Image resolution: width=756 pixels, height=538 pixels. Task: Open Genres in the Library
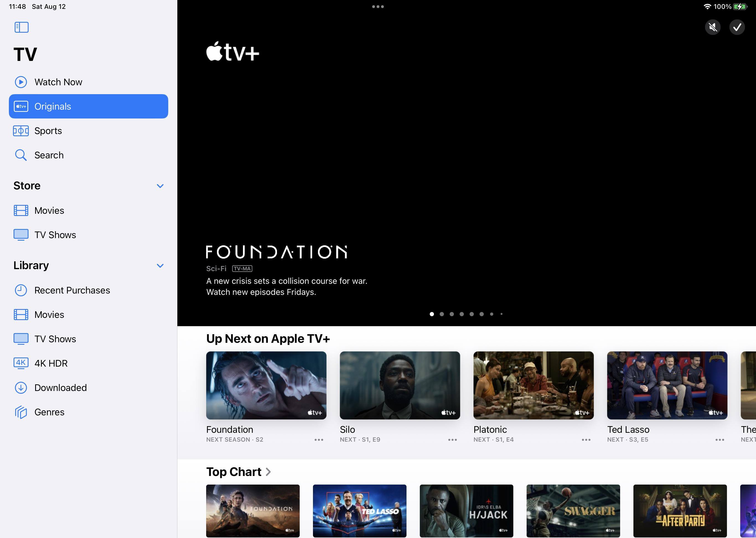[49, 412]
